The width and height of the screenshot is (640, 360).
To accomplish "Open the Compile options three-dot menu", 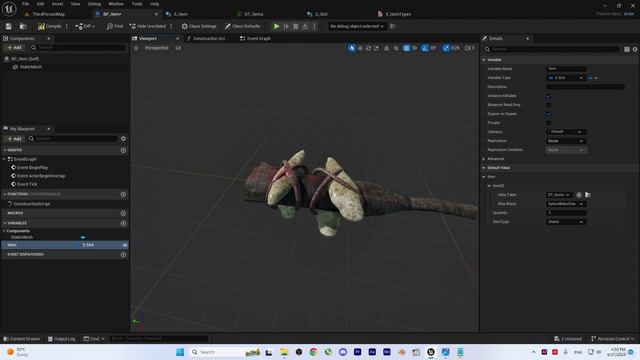I will pos(67,26).
